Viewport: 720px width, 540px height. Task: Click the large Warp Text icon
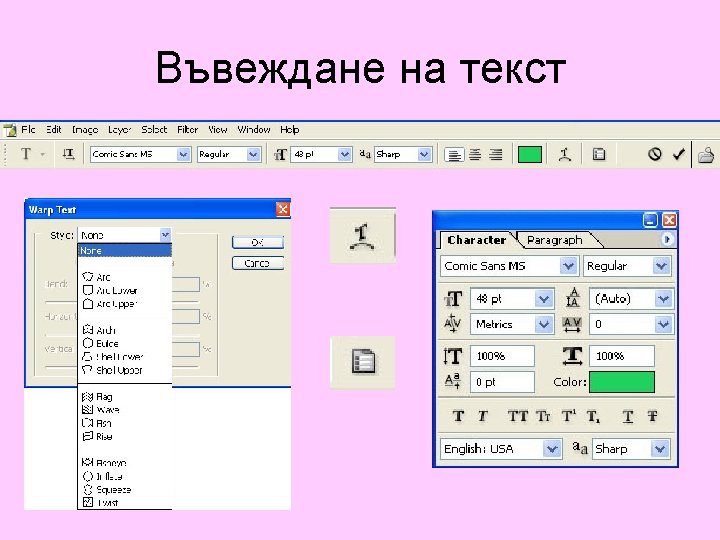pyautogui.click(x=363, y=236)
